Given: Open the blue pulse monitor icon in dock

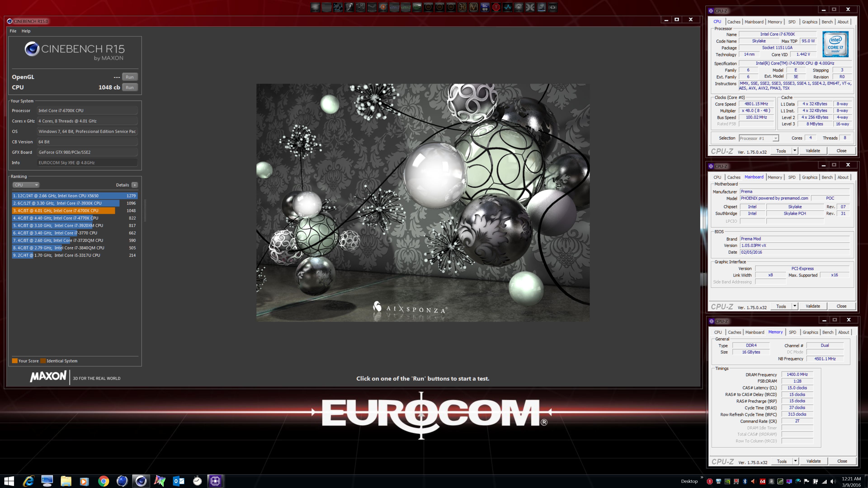Looking at the screenshot, I should tap(507, 7).
